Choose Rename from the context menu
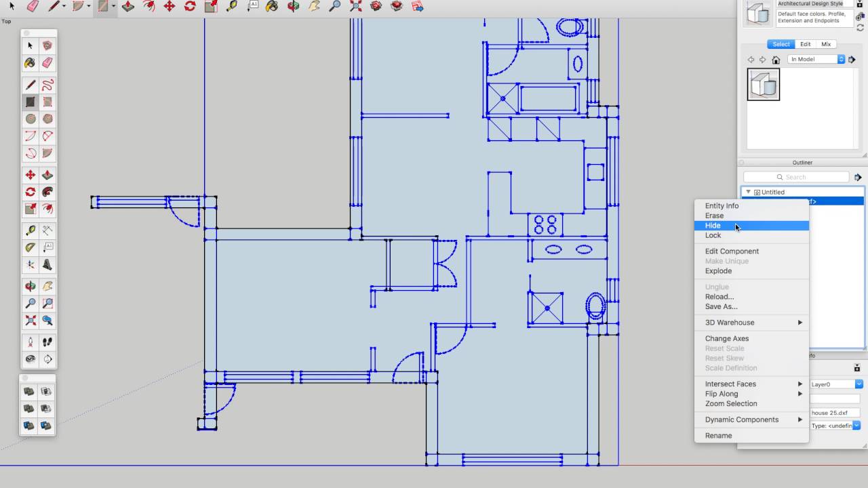868x488 pixels. [x=718, y=435]
